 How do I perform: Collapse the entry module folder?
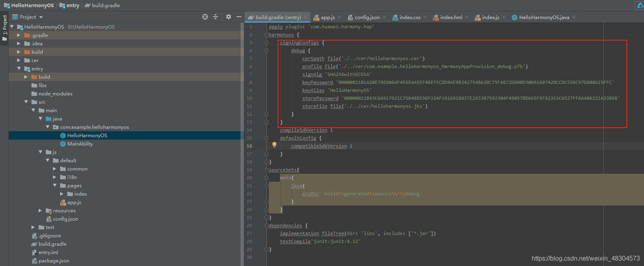19,68
